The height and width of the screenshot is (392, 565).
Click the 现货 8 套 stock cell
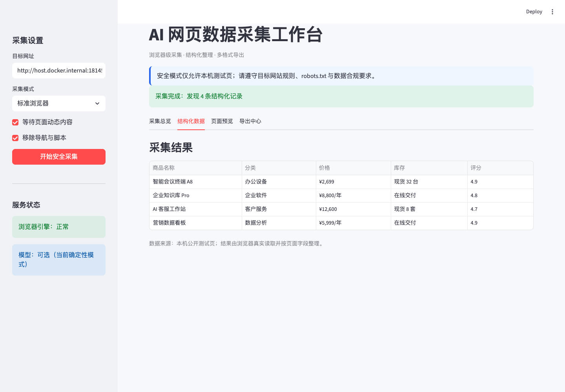click(429, 209)
